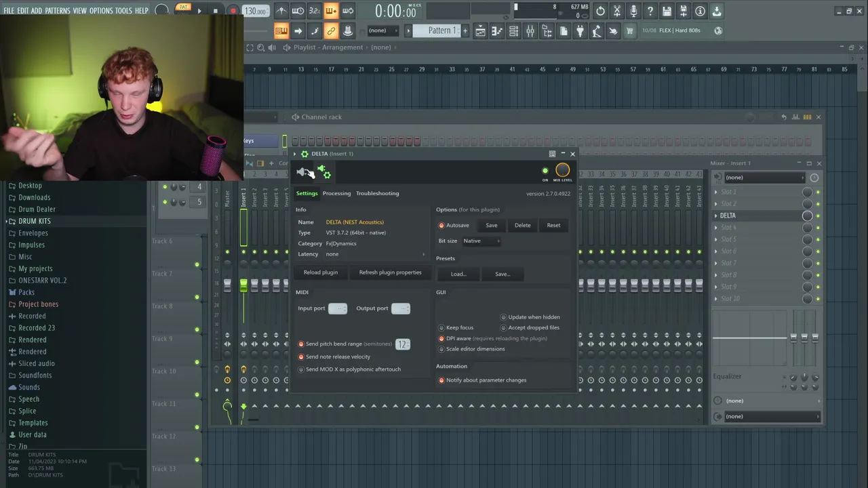
Task: Open the Playlist view icon
Action: tap(480, 30)
